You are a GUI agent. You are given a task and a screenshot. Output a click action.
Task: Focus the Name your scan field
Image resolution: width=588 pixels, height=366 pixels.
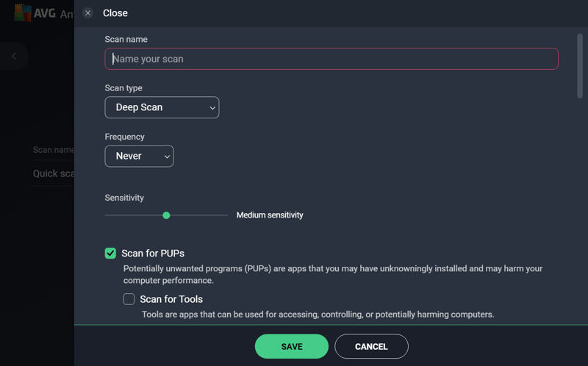(331, 59)
